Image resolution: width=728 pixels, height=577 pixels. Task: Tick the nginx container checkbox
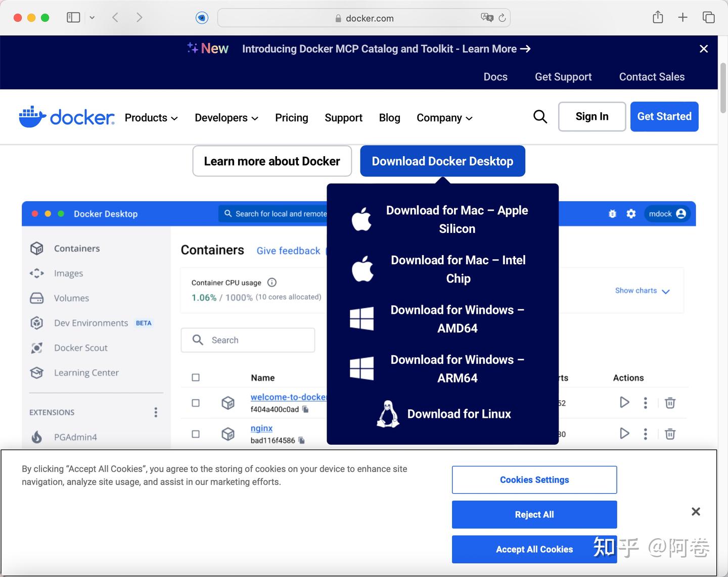(196, 434)
